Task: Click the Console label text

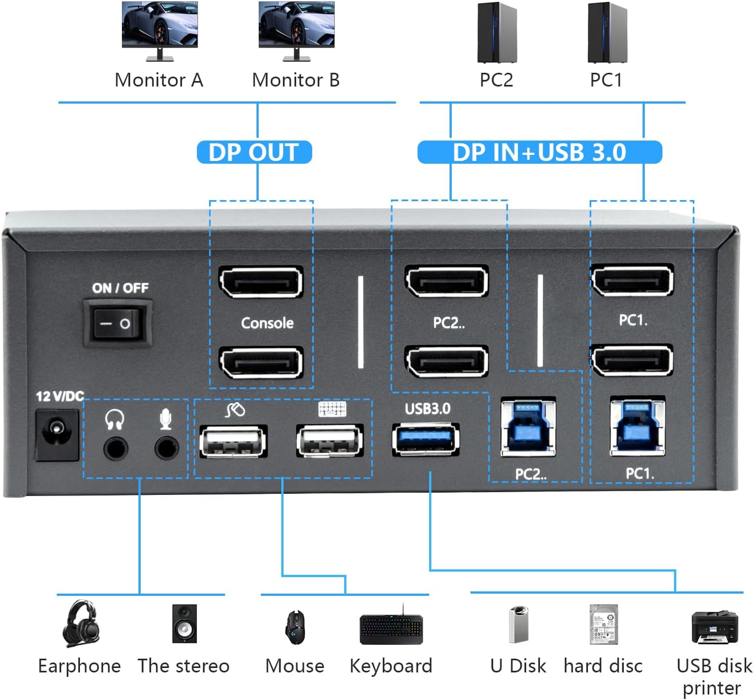Action: click(268, 322)
